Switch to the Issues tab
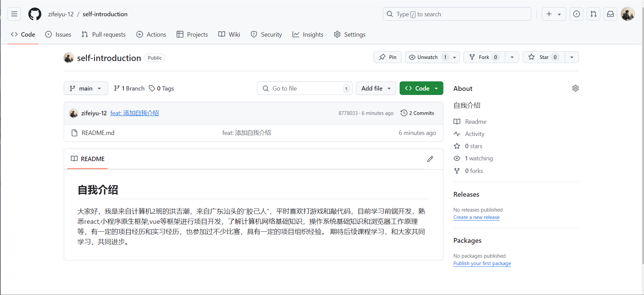 click(58, 34)
